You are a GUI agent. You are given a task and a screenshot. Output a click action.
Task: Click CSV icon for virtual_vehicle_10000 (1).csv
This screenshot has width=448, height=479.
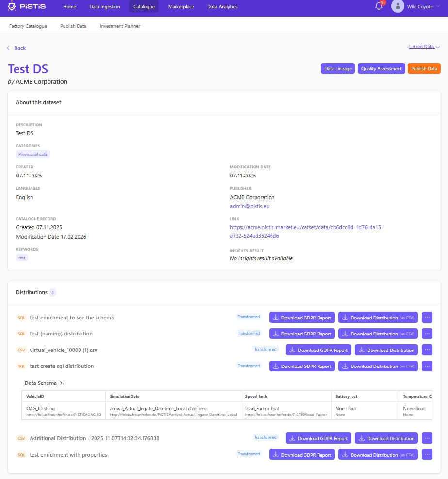(21, 350)
